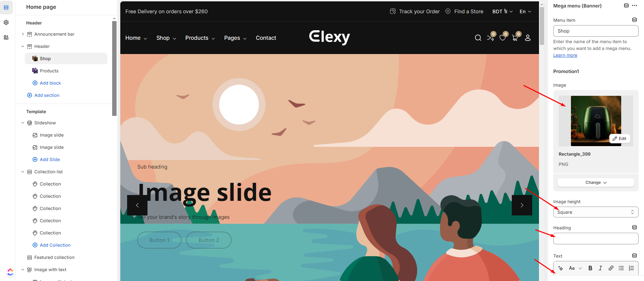This screenshot has height=281, width=644.
Task: Open the Image height dropdown
Action: point(596,212)
